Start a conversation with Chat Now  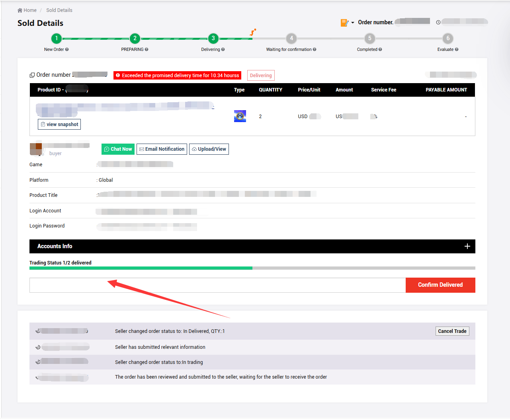(118, 149)
